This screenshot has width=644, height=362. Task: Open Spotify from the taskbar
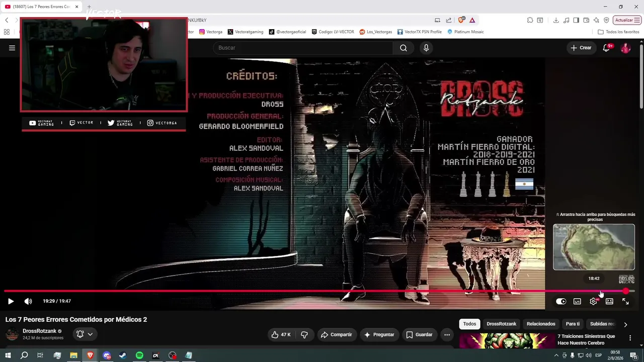(139, 355)
